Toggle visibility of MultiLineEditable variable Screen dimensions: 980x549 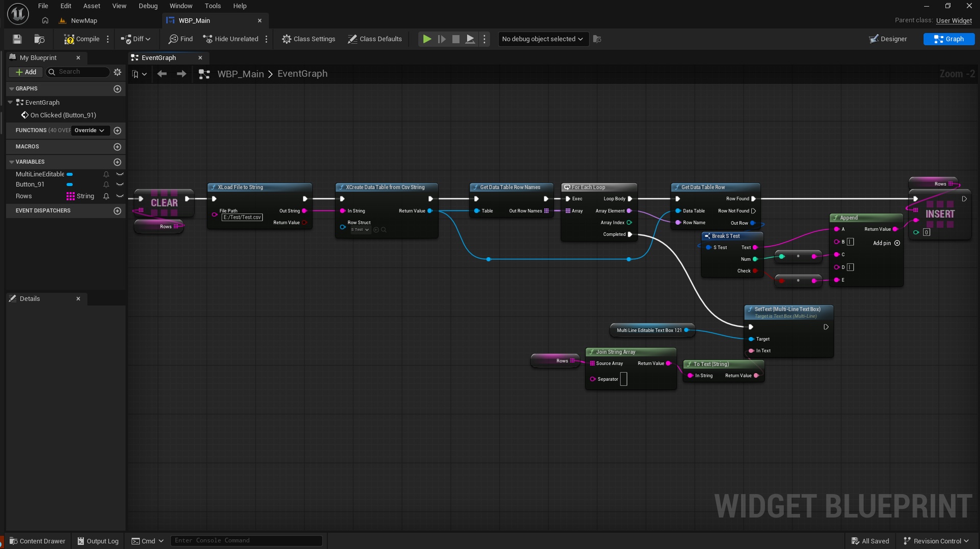point(120,174)
